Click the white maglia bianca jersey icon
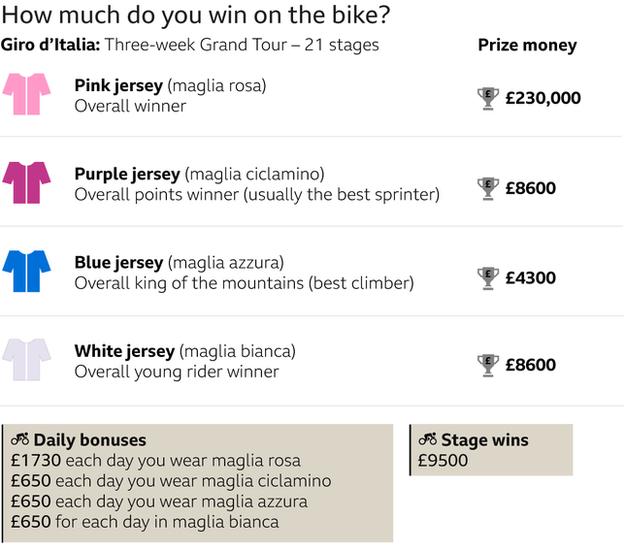This screenshot has height=551, width=624. tap(27, 360)
